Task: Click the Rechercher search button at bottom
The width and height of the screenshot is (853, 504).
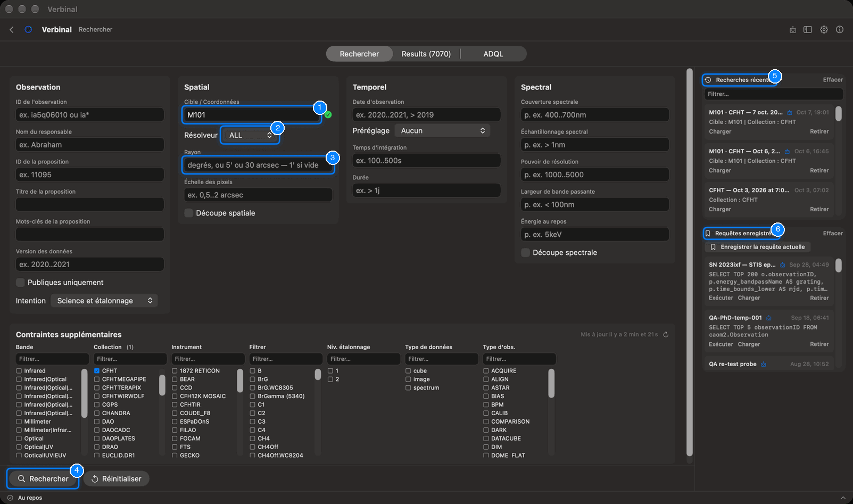Action: coord(43,479)
